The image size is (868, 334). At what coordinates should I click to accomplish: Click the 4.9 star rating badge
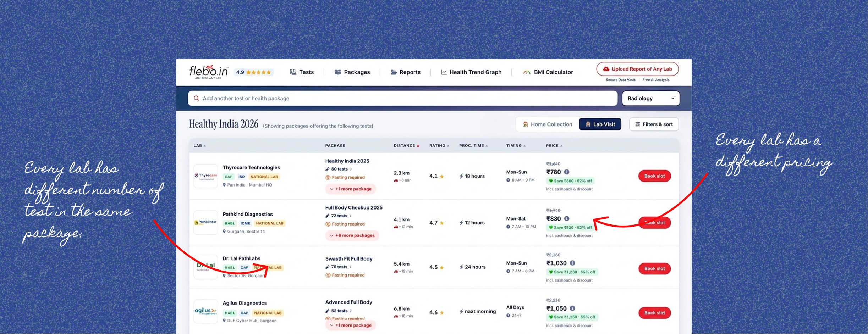tap(253, 72)
